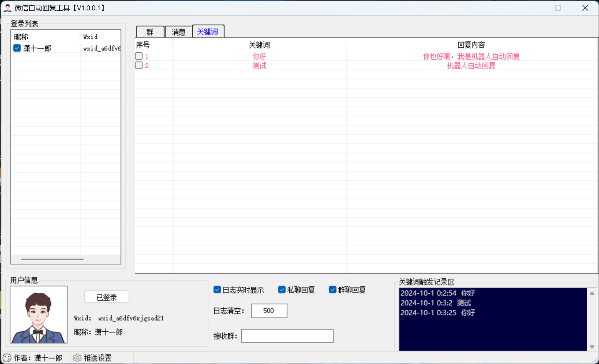Switch to the 群 tab

(x=150, y=32)
